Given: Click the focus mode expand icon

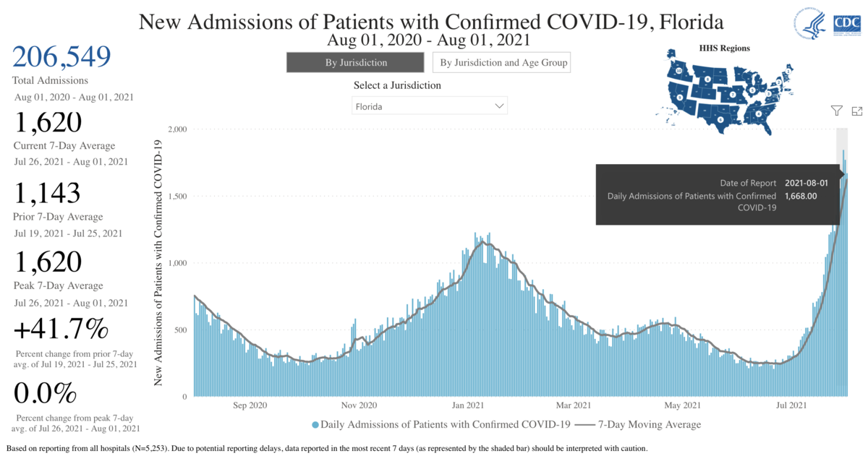Looking at the screenshot, I should tap(857, 111).
